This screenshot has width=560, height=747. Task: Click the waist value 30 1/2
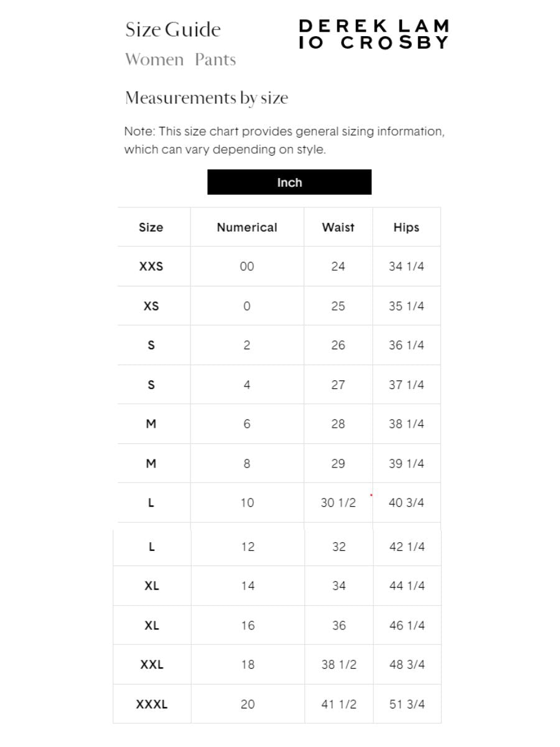pyautogui.click(x=338, y=503)
